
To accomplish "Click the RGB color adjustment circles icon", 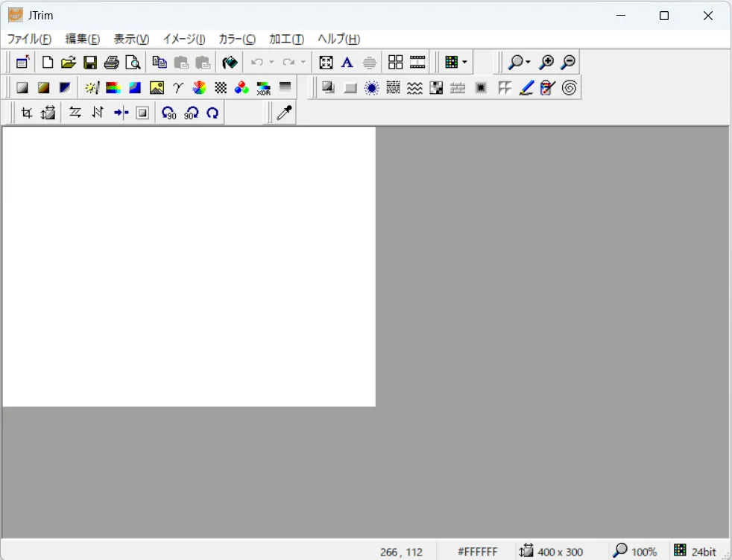I will [x=242, y=88].
